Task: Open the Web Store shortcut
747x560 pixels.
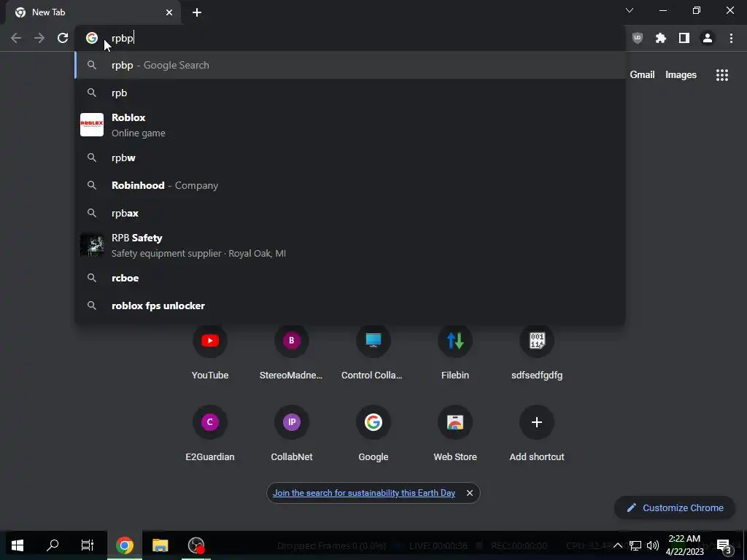Action: tap(455, 435)
